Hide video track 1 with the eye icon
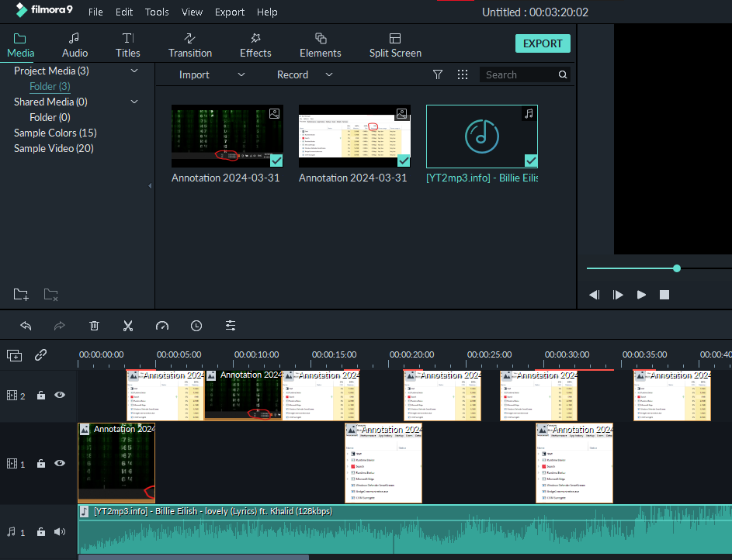This screenshot has height=560, width=732. point(60,463)
